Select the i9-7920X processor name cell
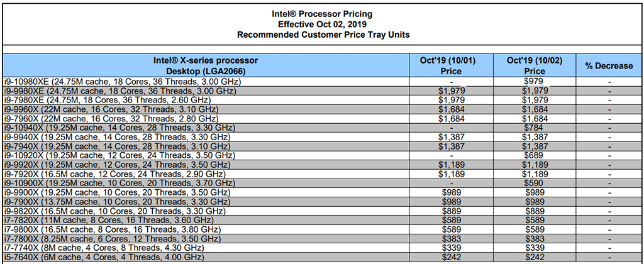Screen dimensions: 644x264 coord(114,173)
